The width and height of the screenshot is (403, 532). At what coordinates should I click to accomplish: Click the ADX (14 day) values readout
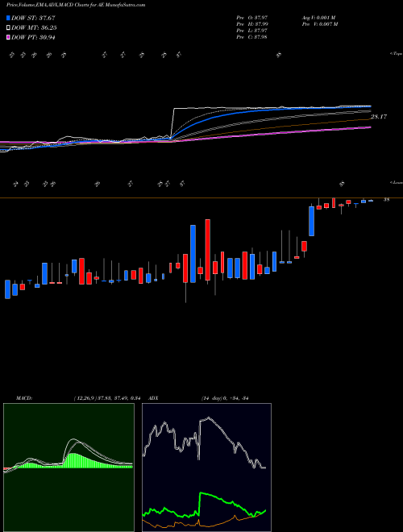point(225,398)
